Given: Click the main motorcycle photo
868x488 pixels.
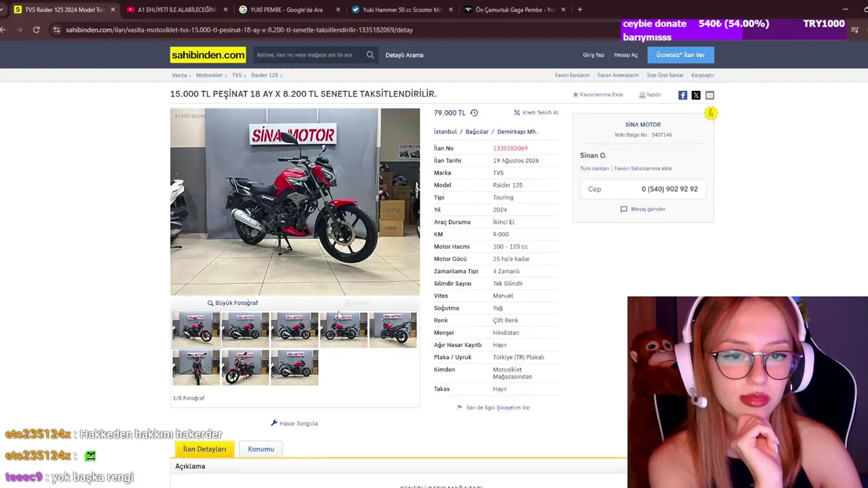Looking at the screenshot, I should click(x=295, y=202).
